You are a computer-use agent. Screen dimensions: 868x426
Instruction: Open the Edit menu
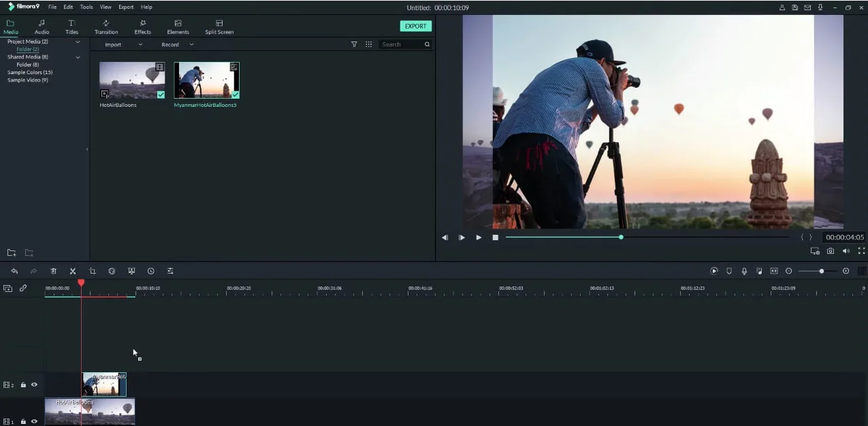pyautogui.click(x=68, y=7)
